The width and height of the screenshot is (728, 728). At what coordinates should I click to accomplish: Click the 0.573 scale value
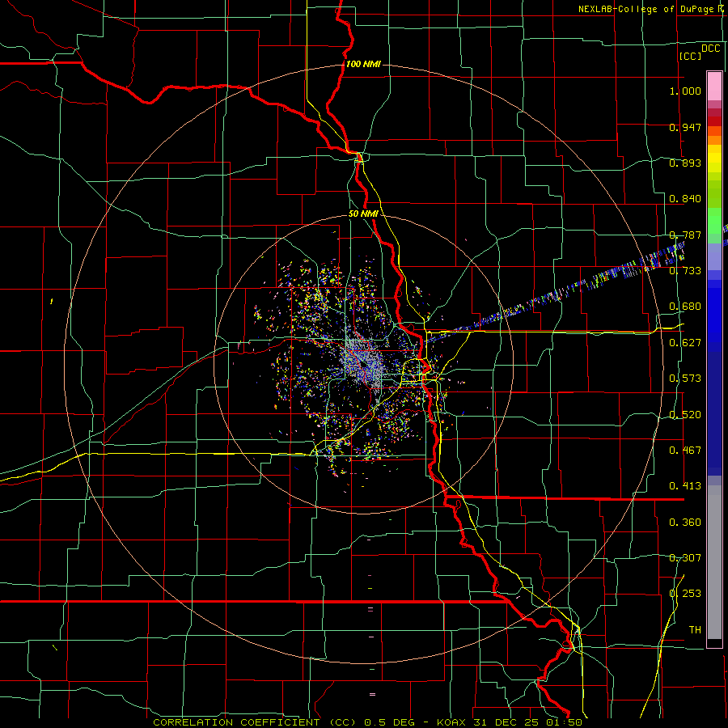685,379
